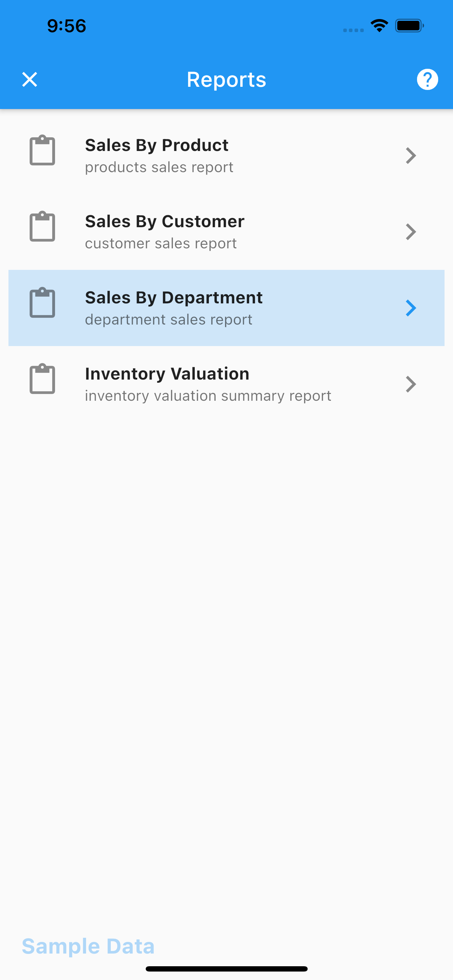Tap inventory valuation summary report subtitle
Screen dimensions: 453x980
click(x=208, y=396)
